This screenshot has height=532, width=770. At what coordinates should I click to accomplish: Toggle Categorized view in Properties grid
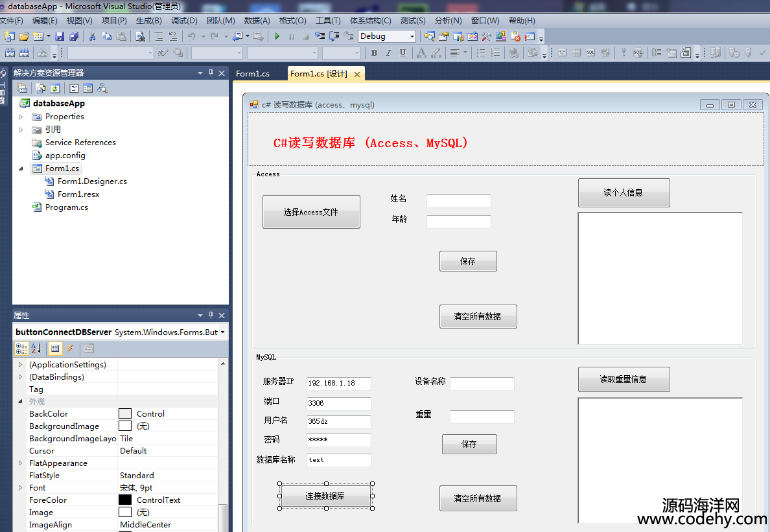(21, 349)
